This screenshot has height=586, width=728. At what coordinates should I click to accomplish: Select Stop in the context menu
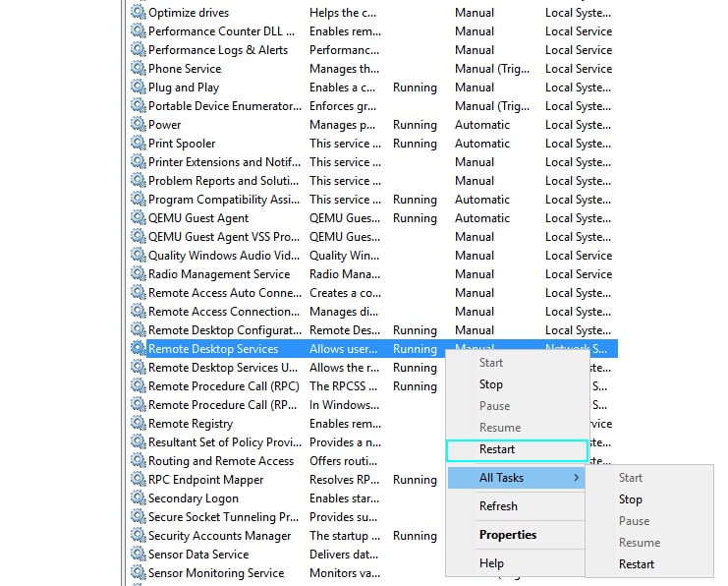[x=491, y=384]
